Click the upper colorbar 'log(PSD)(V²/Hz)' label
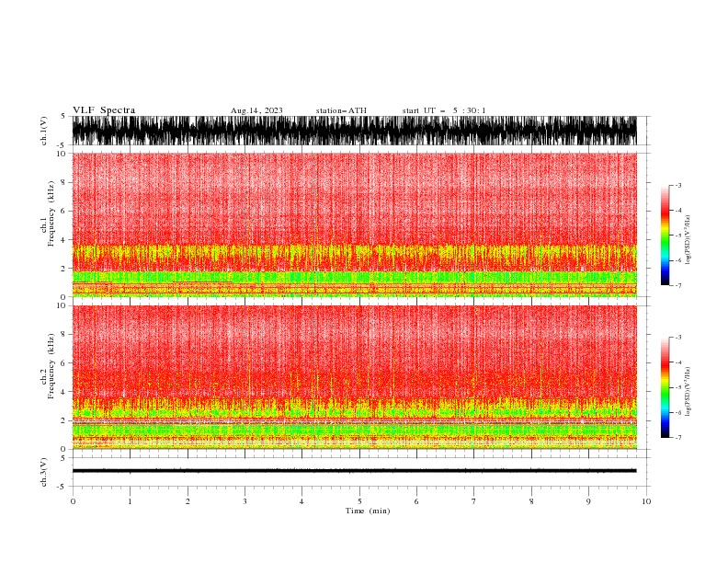The image size is (728, 563). click(688, 240)
